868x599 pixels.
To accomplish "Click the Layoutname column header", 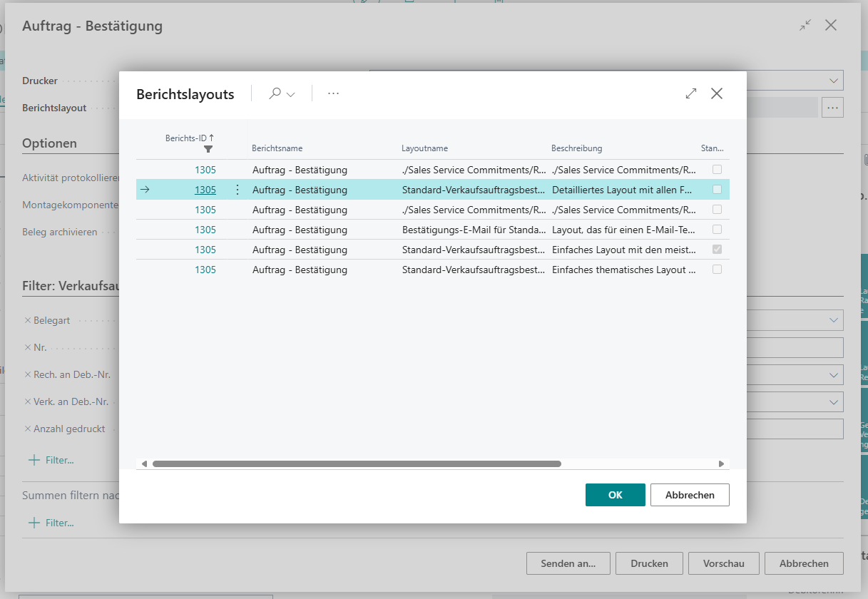I will [x=424, y=148].
